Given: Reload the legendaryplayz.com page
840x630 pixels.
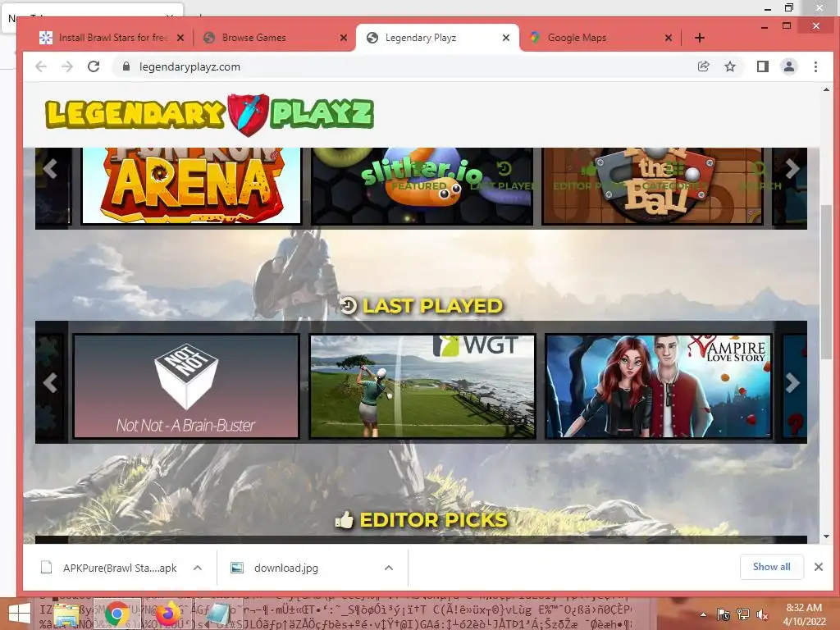Looking at the screenshot, I should point(94,66).
